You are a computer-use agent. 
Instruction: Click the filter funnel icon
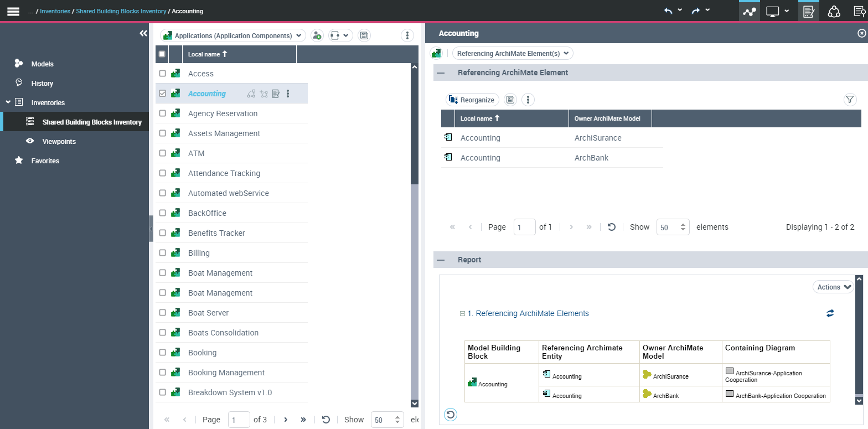pyautogui.click(x=850, y=100)
